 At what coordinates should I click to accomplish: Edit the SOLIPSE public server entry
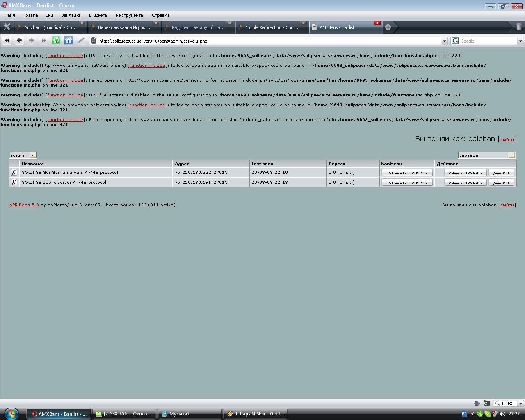tap(465, 182)
